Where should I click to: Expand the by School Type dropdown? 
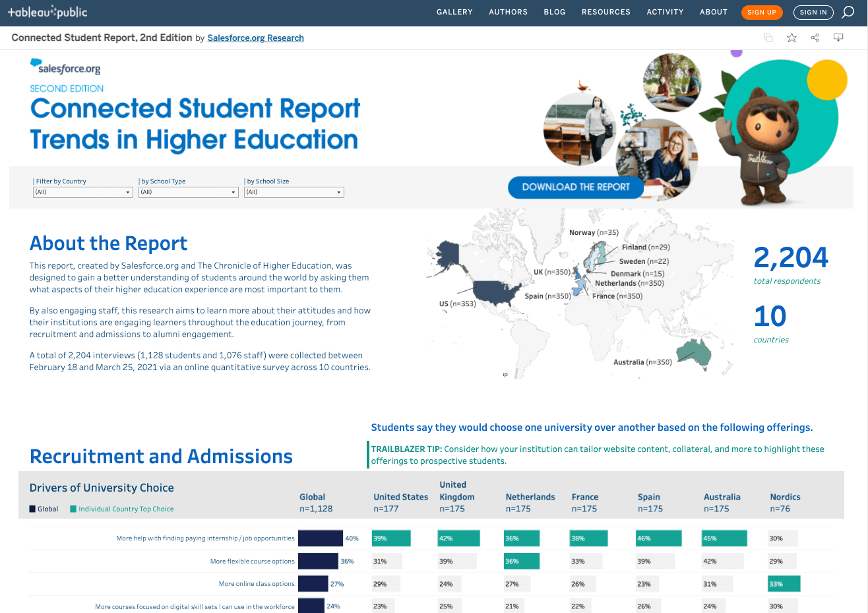pyautogui.click(x=189, y=192)
